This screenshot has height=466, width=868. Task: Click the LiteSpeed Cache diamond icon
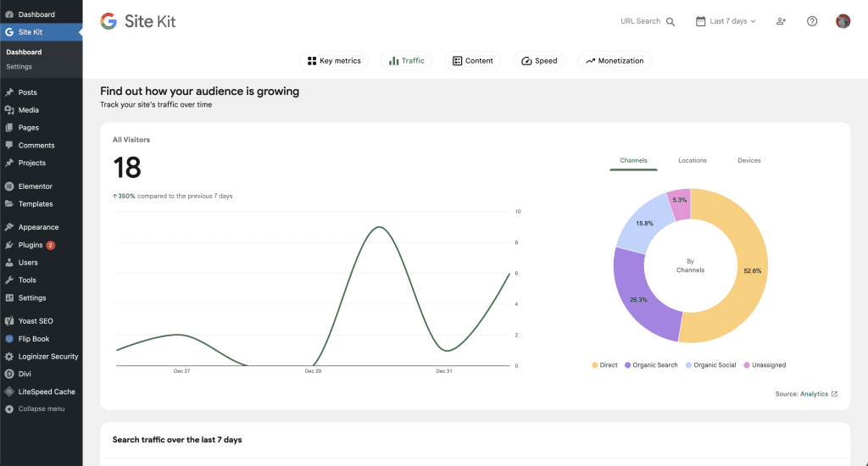pos(9,391)
